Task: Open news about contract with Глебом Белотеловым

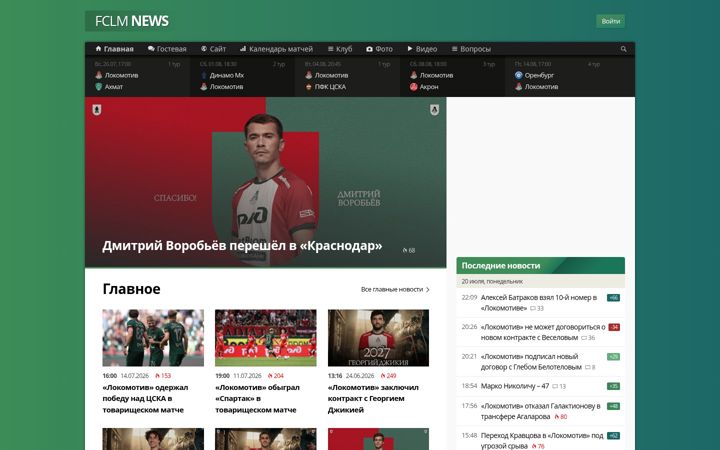Action: coord(531,362)
